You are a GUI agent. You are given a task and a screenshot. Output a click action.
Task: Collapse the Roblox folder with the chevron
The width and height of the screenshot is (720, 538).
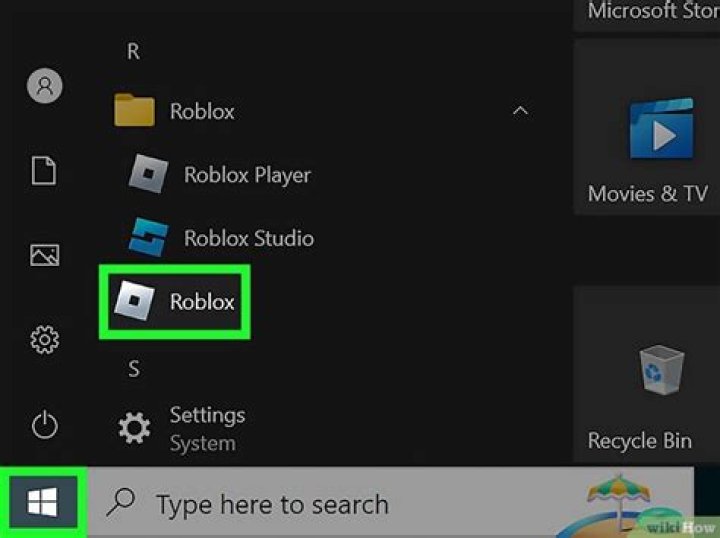click(520, 111)
